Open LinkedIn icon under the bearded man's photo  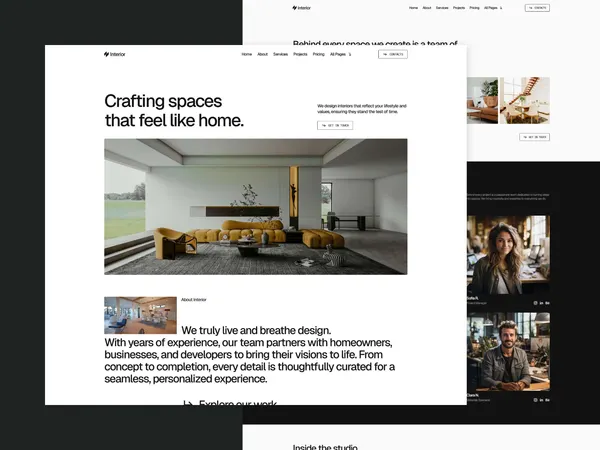click(541, 400)
